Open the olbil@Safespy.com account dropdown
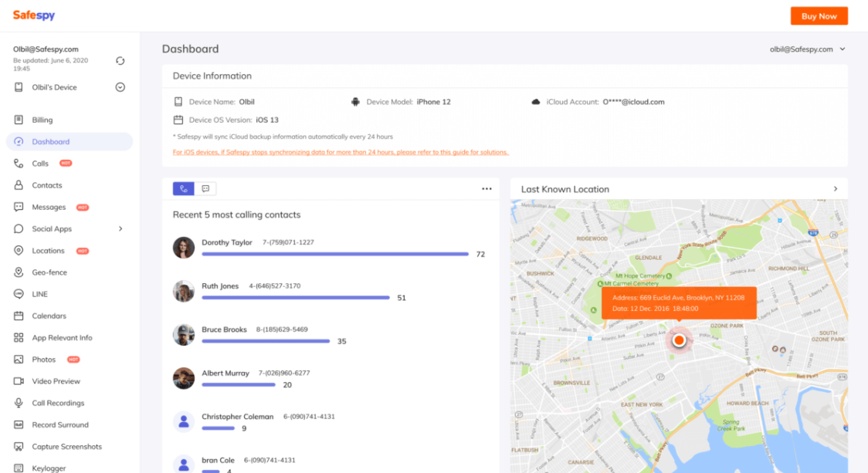The width and height of the screenshot is (868, 473). click(x=807, y=49)
